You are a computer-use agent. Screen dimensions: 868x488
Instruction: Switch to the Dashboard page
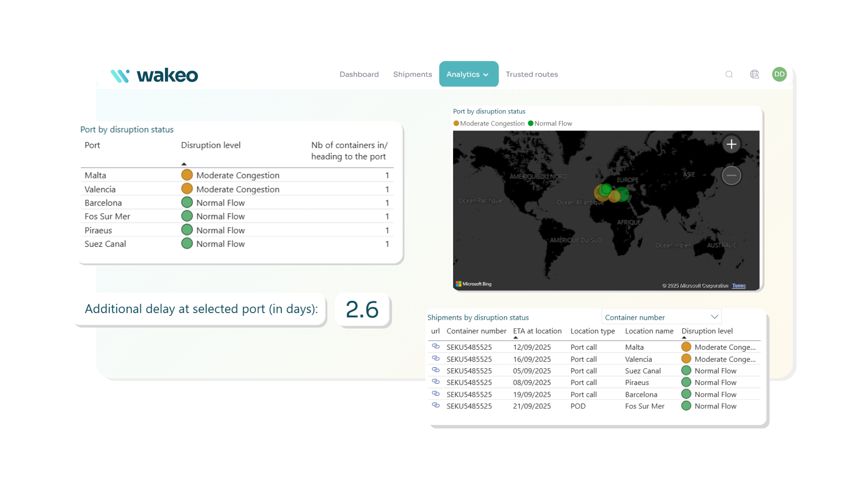pos(359,74)
